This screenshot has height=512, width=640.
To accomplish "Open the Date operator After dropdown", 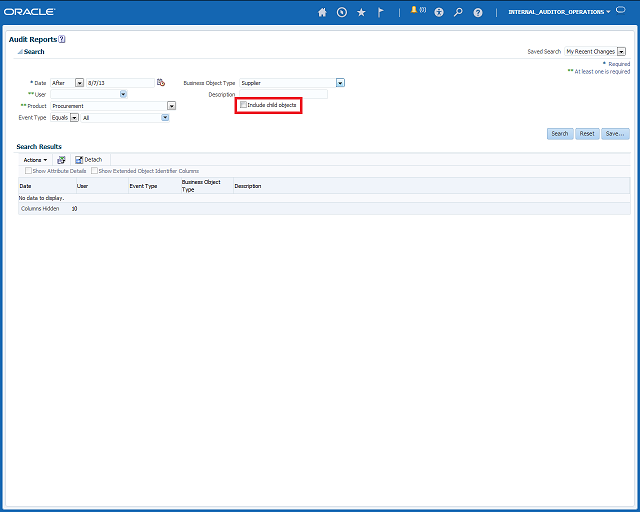I will [x=80, y=83].
